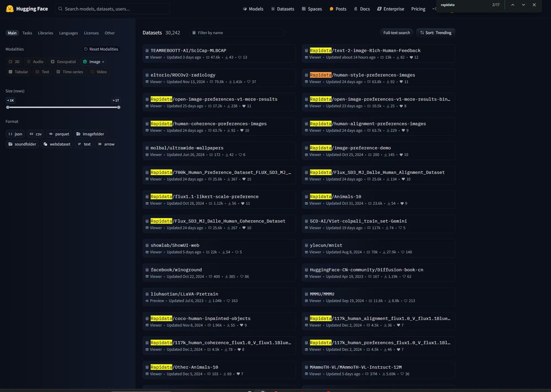Click the heart icon on TEAMREBOOTT-AI/SciCap-MLBCAP card
The height and width of the screenshot is (392, 551).
click(240, 57)
